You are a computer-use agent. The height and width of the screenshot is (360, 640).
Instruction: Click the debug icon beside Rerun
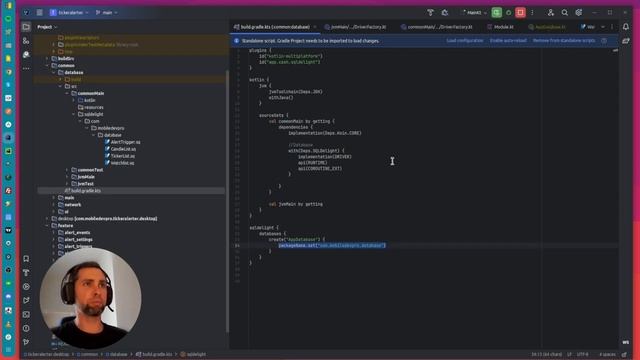(509, 13)
